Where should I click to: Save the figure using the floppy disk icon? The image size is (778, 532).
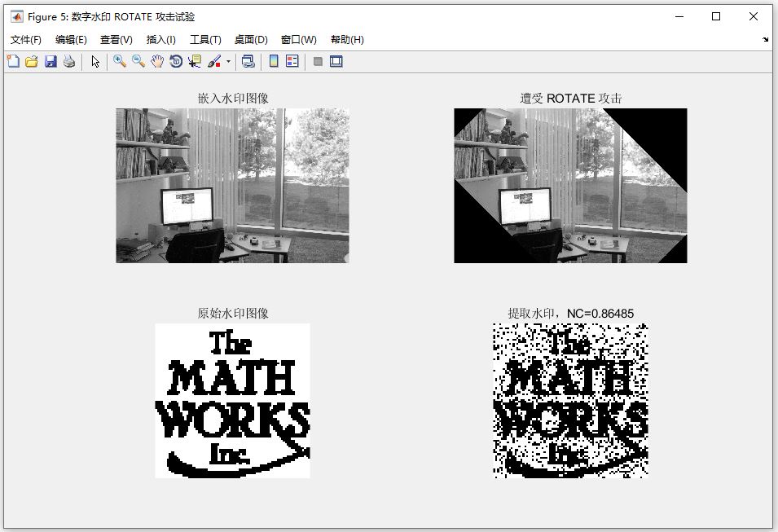(x=51, y=62)
